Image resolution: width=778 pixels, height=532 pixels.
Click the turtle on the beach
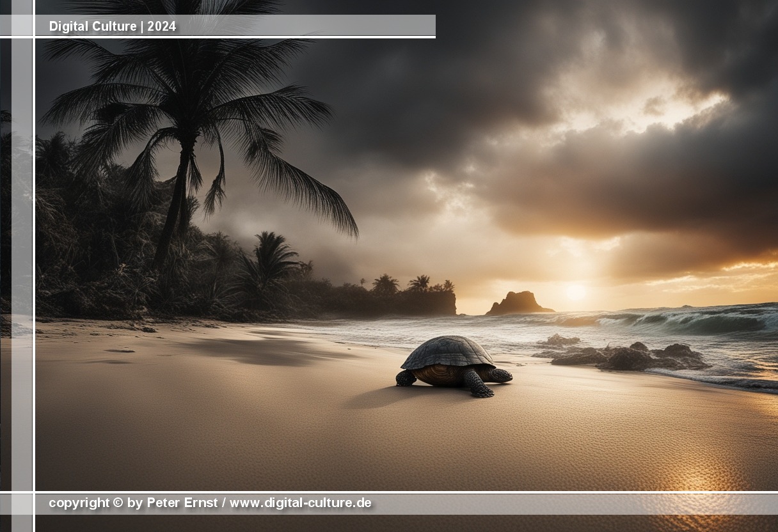point(454,366)
